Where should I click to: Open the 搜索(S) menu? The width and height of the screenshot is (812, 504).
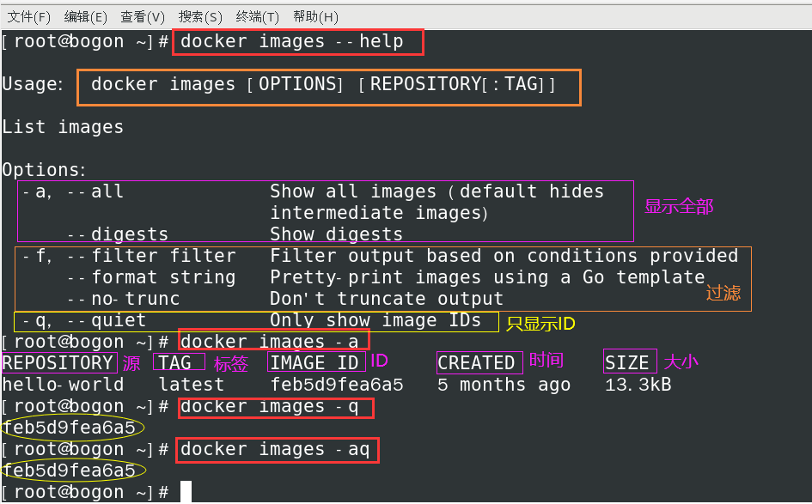click(x=200, y=17)
